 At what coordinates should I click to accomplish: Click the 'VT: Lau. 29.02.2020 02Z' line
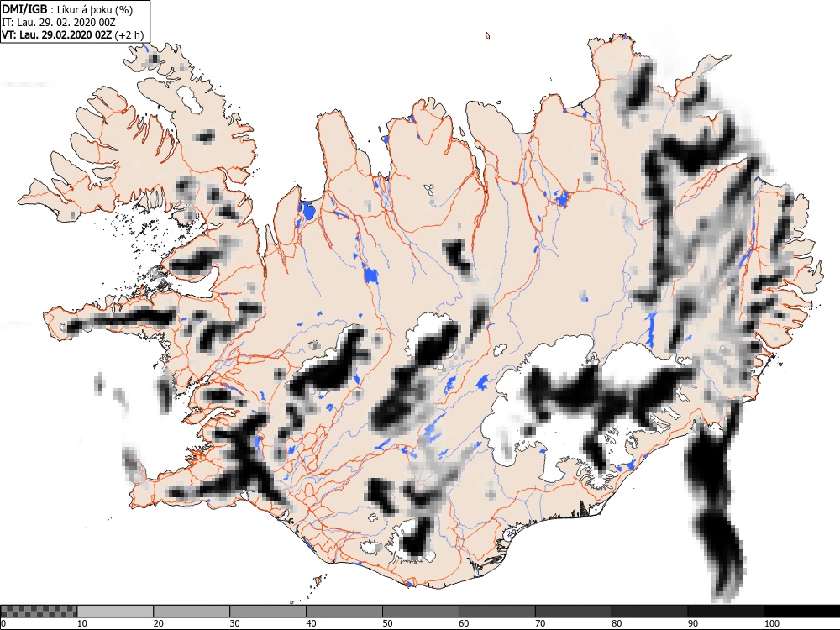57,35
